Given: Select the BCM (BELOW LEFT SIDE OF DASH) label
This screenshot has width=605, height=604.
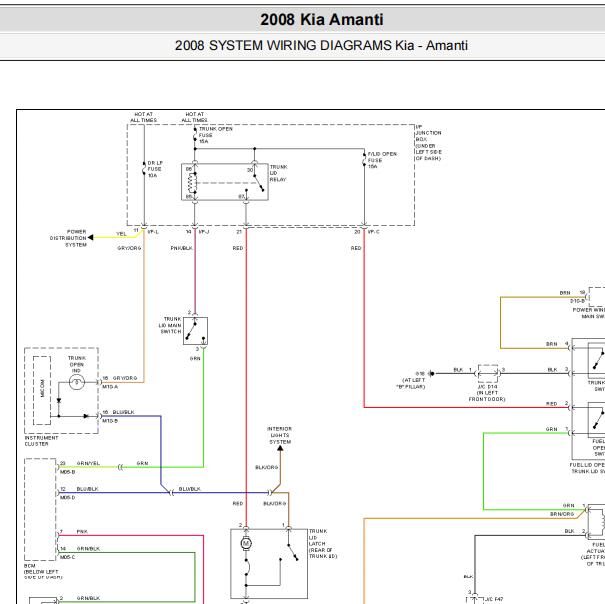Looking at the screenshot, I should 43,572.
